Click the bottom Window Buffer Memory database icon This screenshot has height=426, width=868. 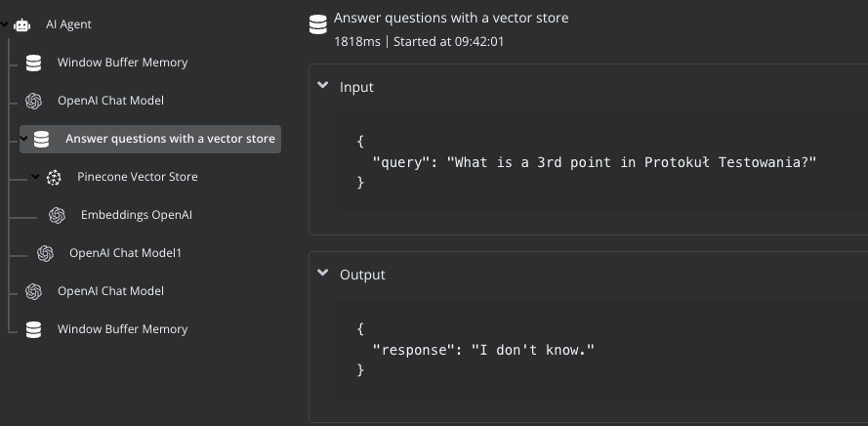34,329
